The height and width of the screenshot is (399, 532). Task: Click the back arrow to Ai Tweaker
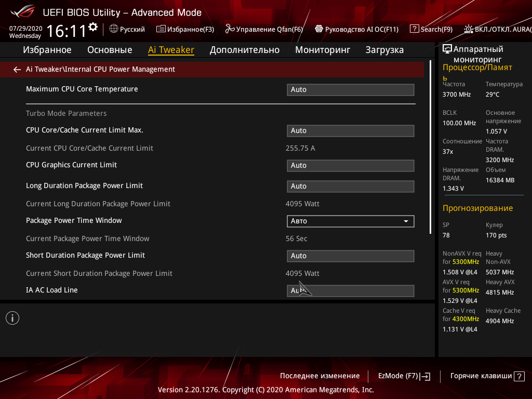pos(17,70)
